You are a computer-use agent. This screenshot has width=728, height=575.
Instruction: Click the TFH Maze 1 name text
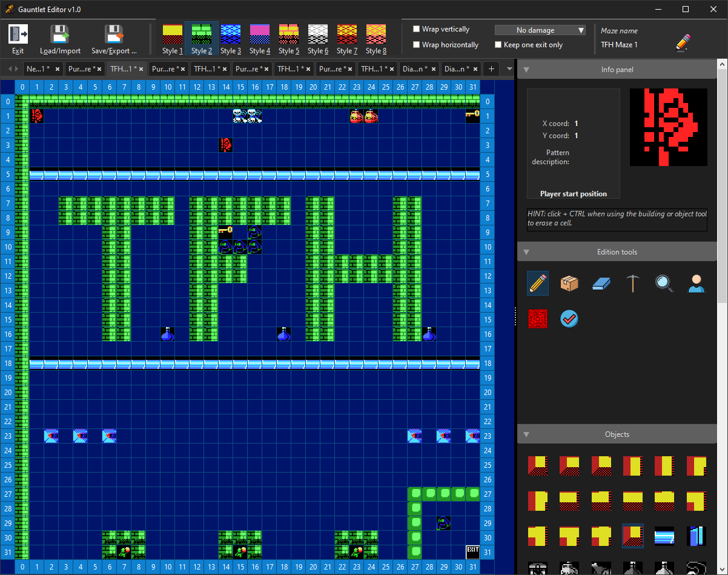click(619, 45)
